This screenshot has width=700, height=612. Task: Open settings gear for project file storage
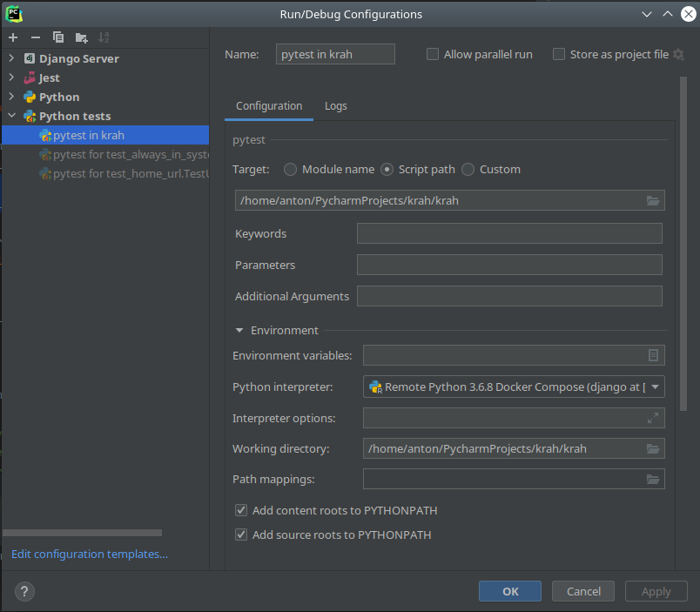coord(678,55)
